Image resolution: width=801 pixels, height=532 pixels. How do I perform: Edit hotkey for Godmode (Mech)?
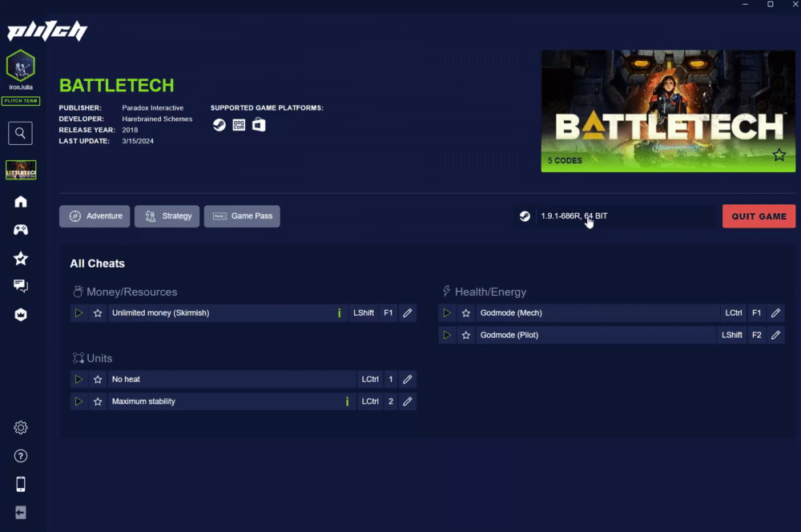pyautogui.click(x=775, y=312)
